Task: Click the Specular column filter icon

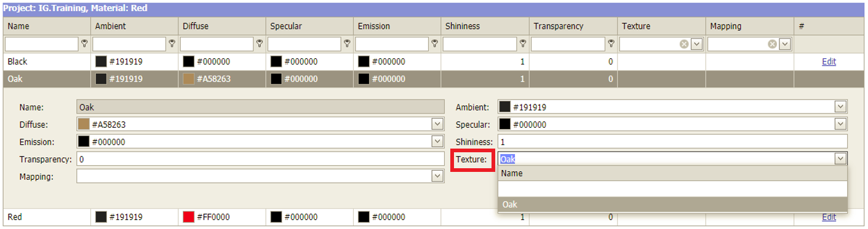Action: [348, 44]
